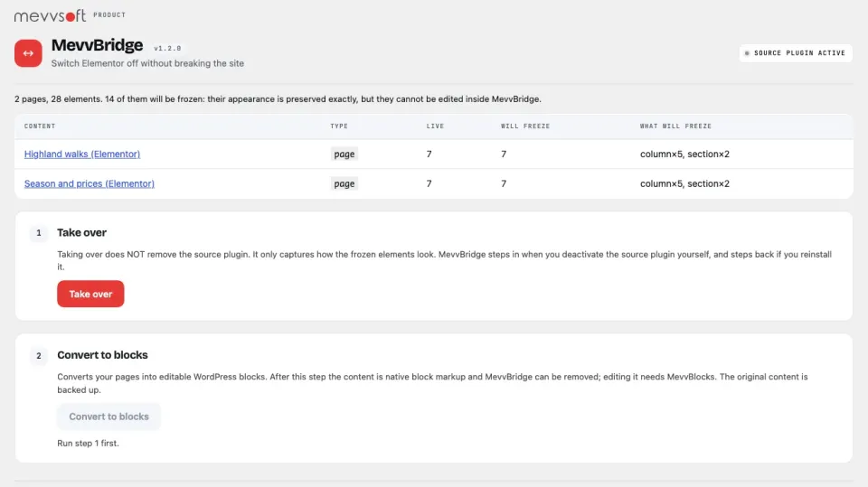Open the Highland walks (Elementor) link
The height and width of the screenshot is (487, 868).
(x=82, y=154)
